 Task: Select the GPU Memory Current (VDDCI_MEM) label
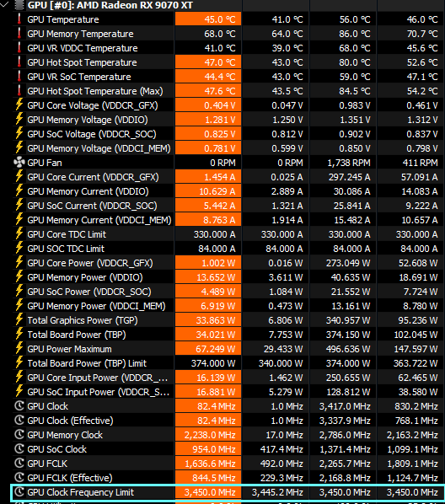[99, 220]
